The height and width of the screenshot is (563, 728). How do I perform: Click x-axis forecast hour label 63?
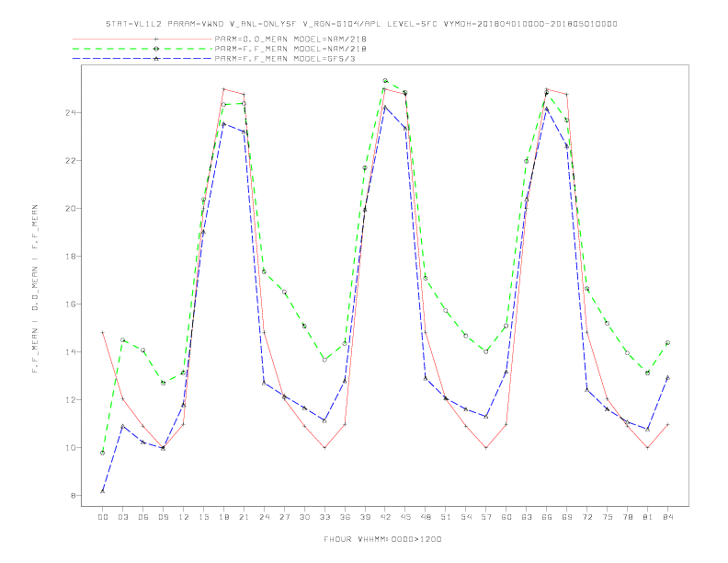pos(527,517)
